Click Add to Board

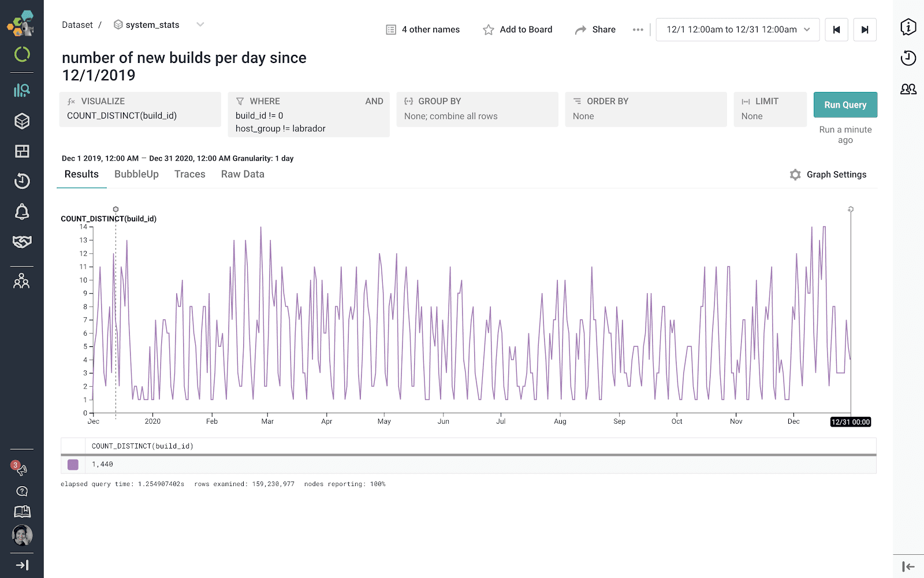pyautogui.click(x=517, y=29)
